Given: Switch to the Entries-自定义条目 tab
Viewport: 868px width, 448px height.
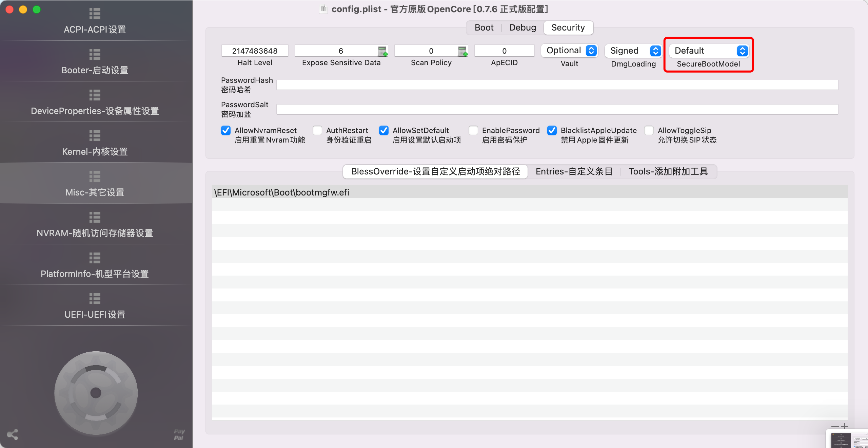Looking at the screenshot, I should [574, 172].
